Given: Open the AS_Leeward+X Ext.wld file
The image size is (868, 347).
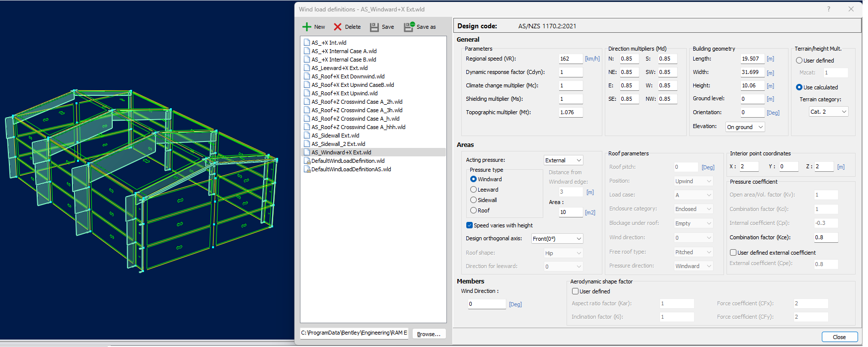Looking at the screenshot, I should (339, 68).
